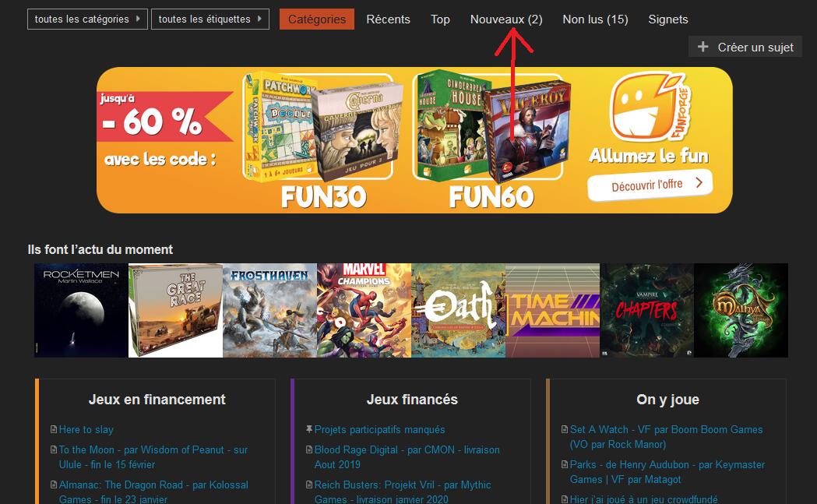Open the 'toutes les étiquettes' dropdown
The width and height of the screenshot is (817, 504).
(210, 19)
